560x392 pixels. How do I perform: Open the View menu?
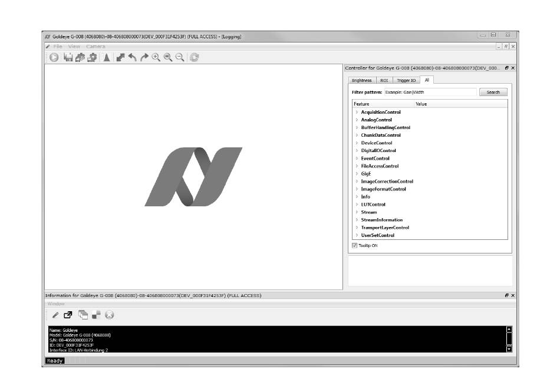pos(74,47)
